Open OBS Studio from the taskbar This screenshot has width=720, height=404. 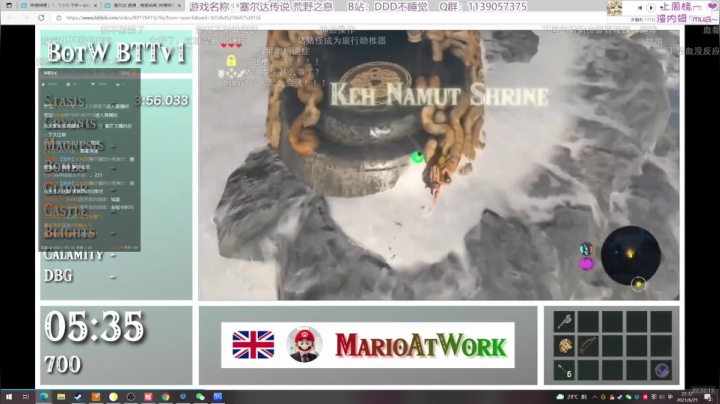[131, 397]
